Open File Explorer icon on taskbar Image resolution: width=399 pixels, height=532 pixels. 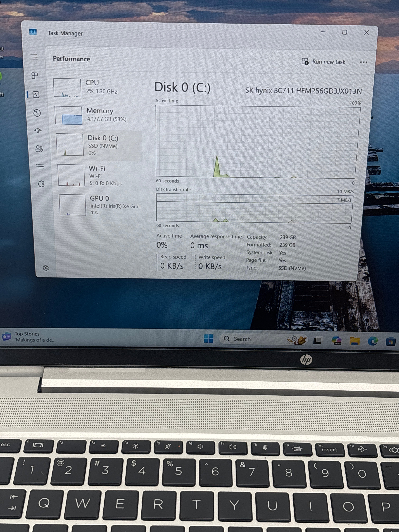pyautogui.click(x=355, y=341)
